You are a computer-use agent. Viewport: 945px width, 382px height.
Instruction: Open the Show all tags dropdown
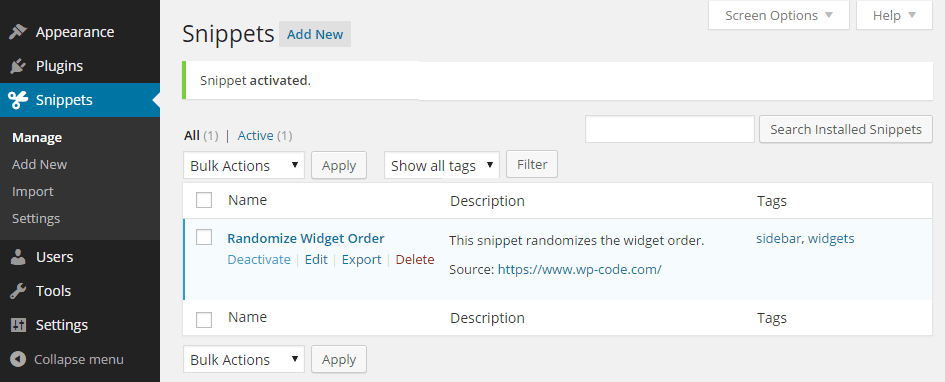442,165
